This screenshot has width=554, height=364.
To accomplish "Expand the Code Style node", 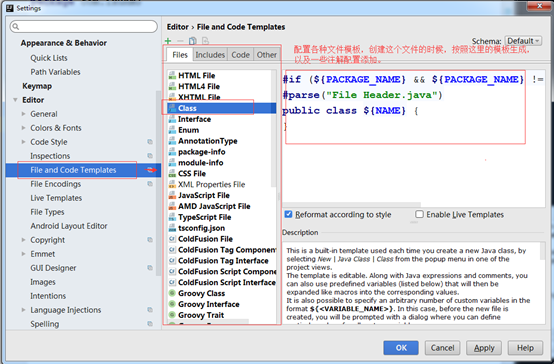I will tap(23, 142).
